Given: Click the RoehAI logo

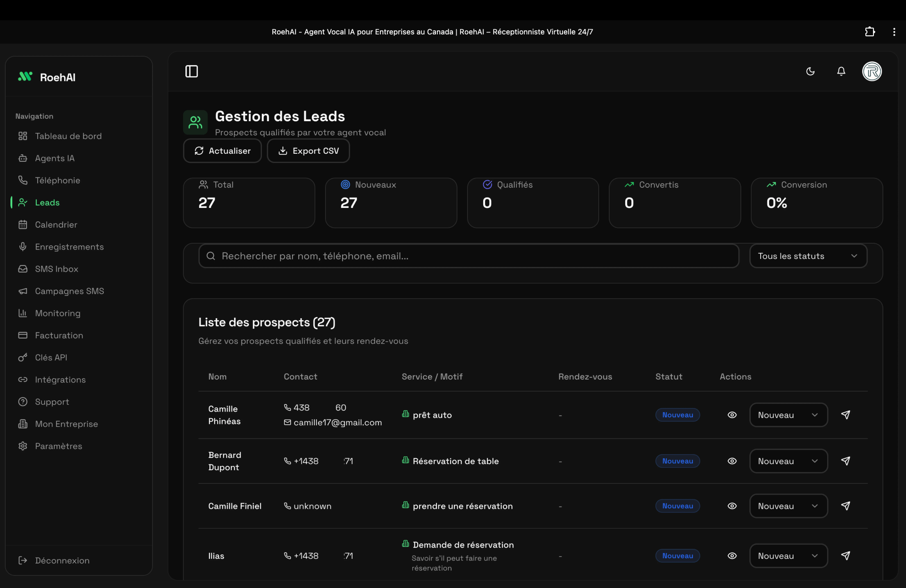Looking at the screenshot, I should pos(47,77).
